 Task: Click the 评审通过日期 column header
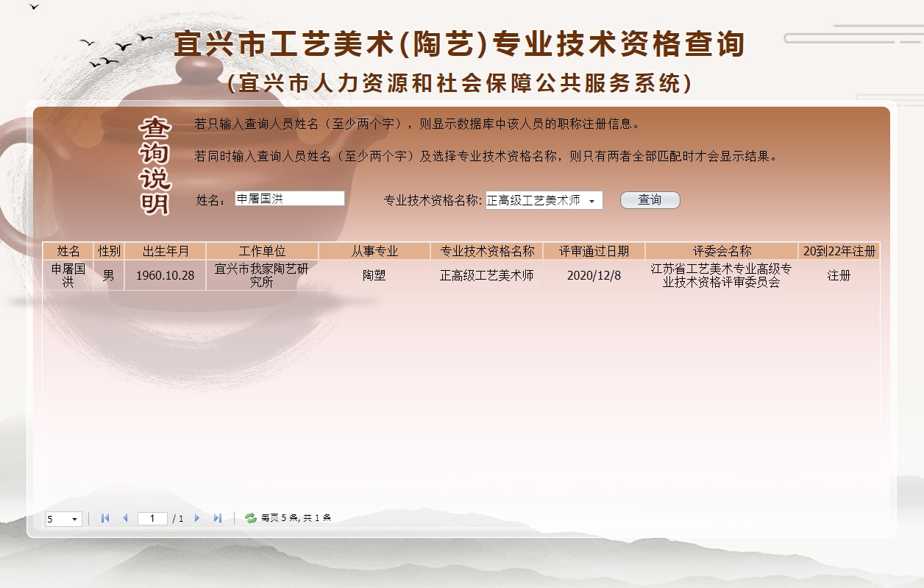coord(594,251)
